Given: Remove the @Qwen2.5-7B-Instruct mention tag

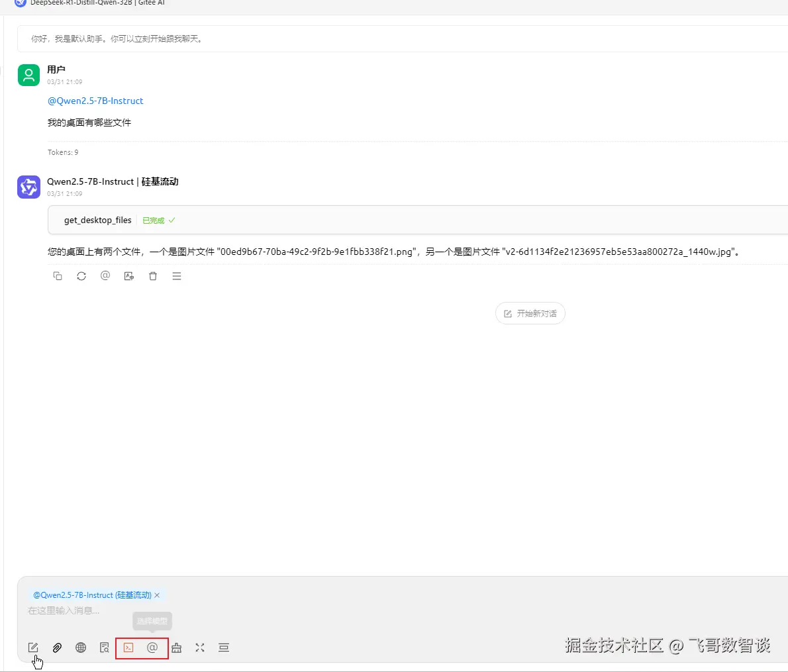Looking at the screenshot, I should point(158,595).
